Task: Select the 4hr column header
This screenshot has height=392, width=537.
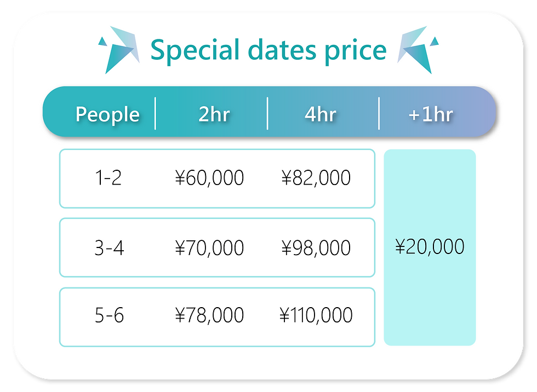Action: coord(319,114)
